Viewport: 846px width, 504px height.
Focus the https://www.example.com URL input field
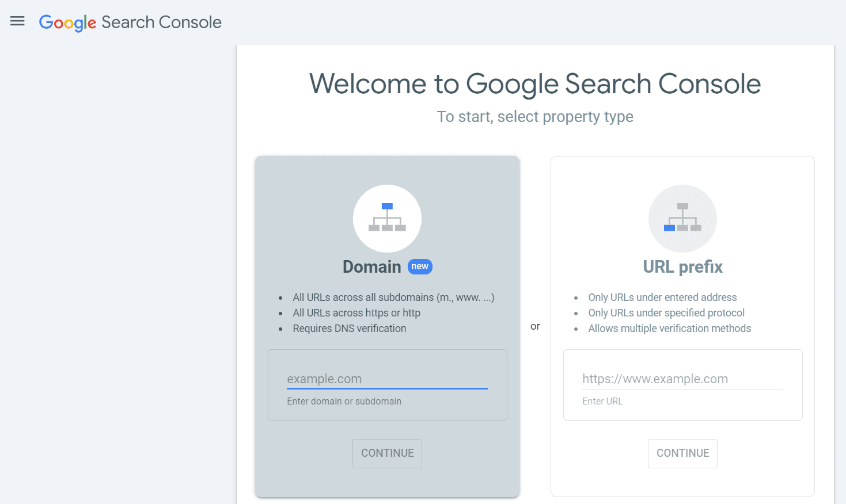tap(682, 379)
